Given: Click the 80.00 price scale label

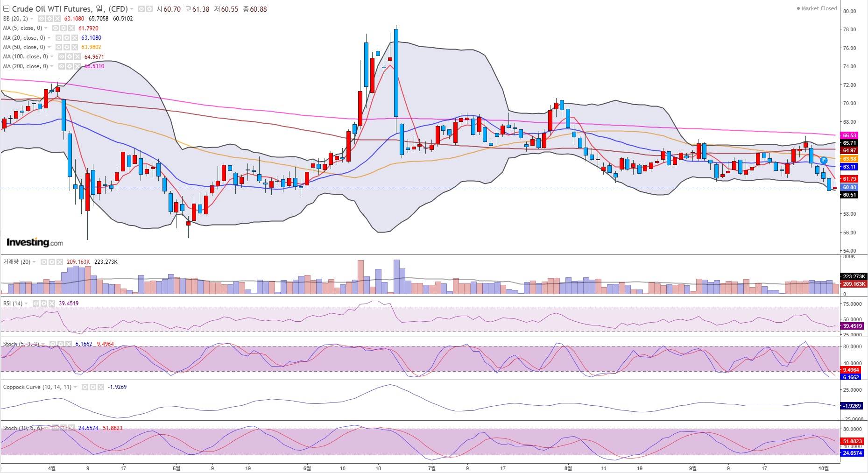Looking at the screenshot, I should click(849, 11).
